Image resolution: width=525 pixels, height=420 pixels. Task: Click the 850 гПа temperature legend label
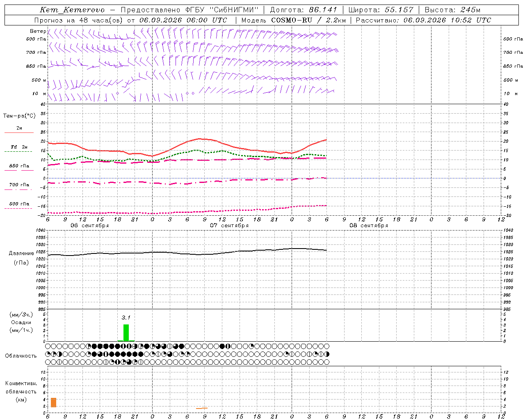(x=19, y=166)
